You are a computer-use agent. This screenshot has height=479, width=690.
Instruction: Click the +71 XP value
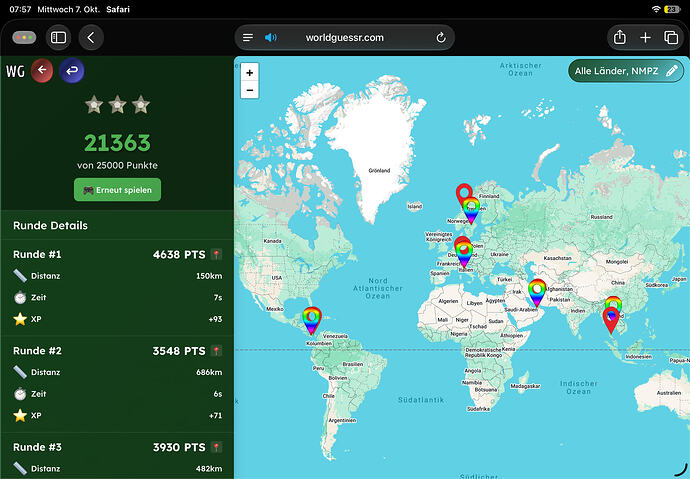click(215, 415)
